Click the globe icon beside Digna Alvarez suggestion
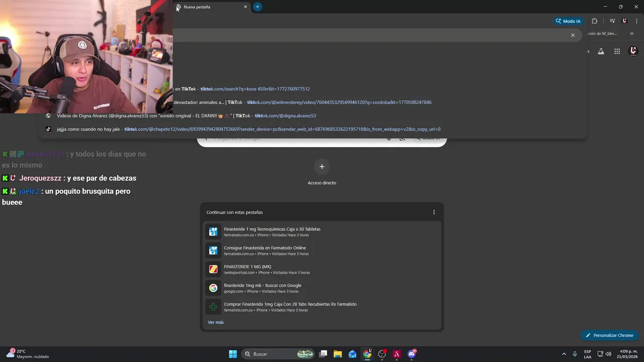 point(48,116)
